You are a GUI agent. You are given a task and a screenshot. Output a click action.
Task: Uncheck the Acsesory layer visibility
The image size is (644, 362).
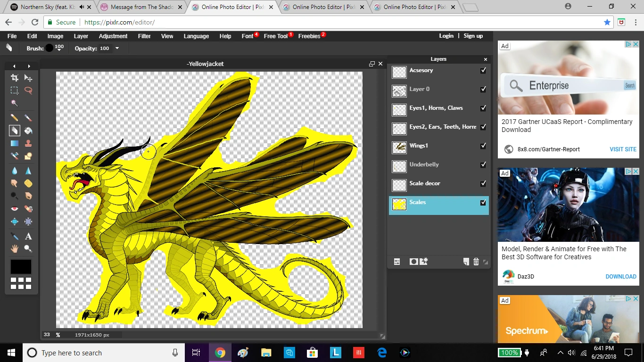coord(483,70)
